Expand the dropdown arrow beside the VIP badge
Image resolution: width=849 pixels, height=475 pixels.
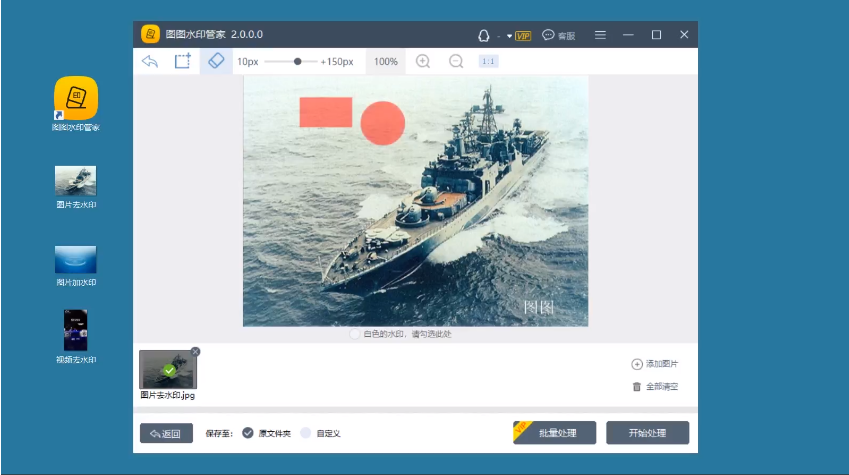coord(509,35)
